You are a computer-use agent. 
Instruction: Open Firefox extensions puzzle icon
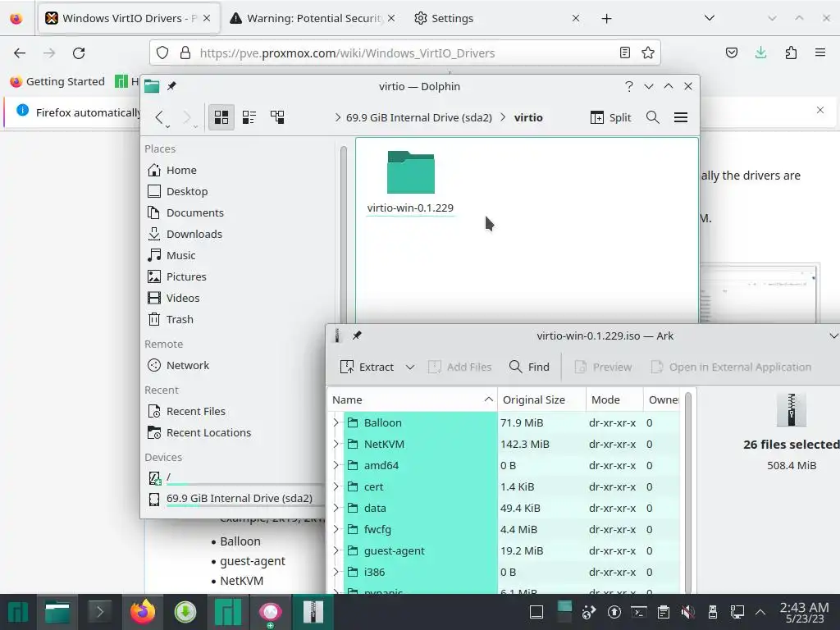pos(791,52)
